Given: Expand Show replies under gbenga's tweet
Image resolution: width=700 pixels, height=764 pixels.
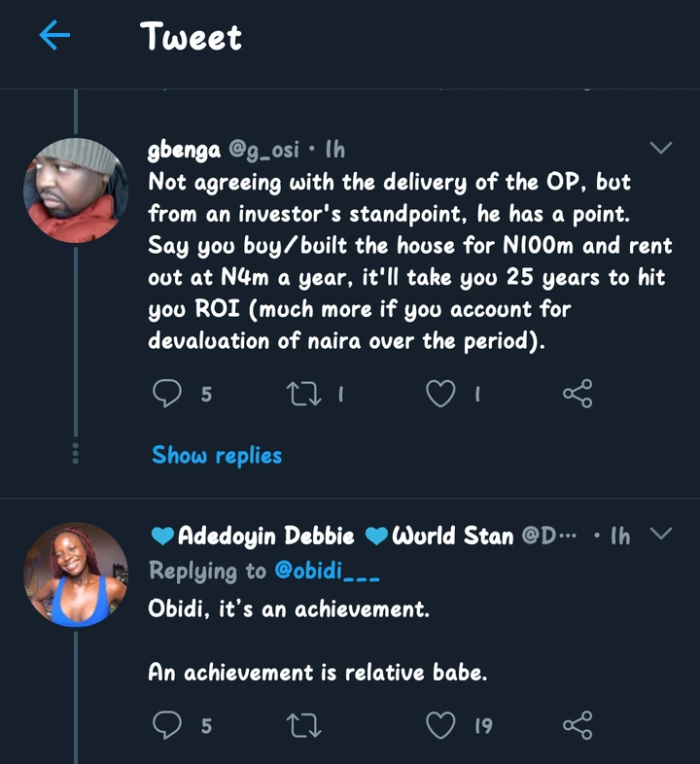Looking at the screenshot, I should pyautogui.click(x=217, y=455).
